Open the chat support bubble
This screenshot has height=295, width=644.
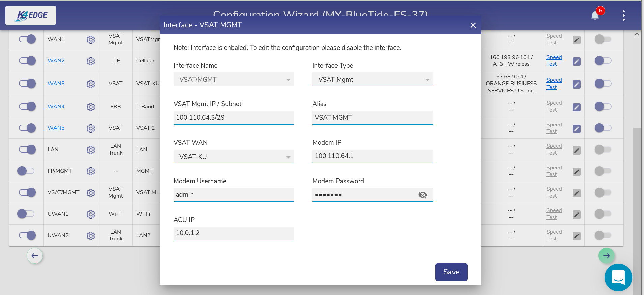(x=618, y=277)
